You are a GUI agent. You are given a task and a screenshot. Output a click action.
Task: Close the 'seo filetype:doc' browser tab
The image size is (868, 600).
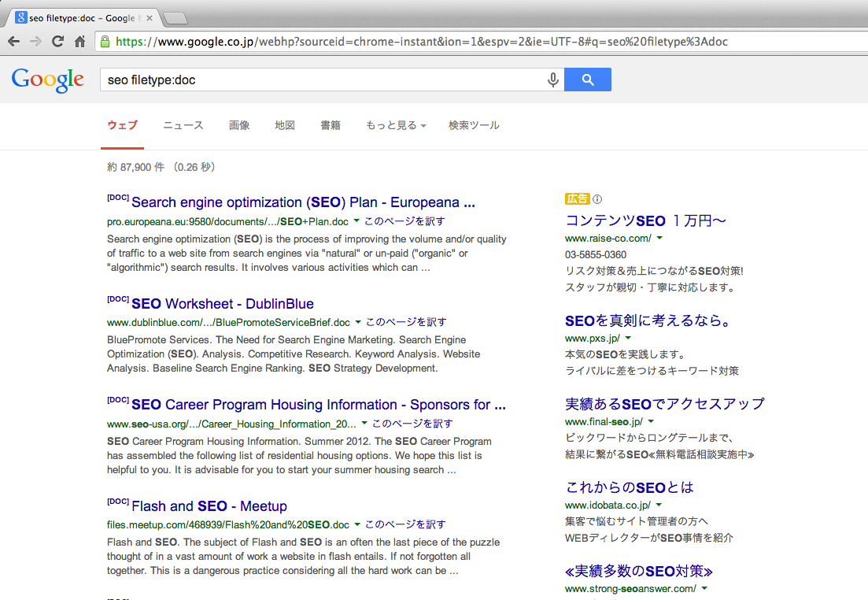pyautogui.click(x=150, y=18)
